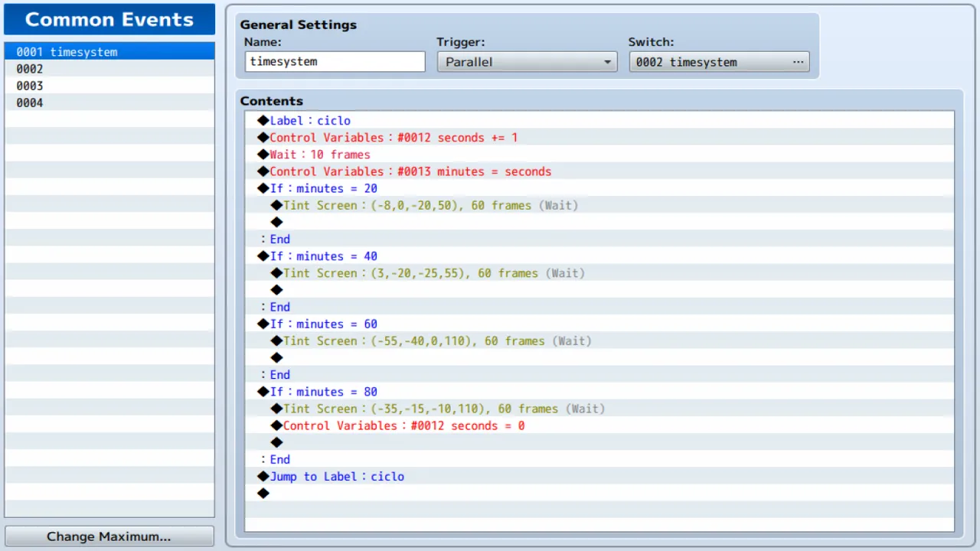This screenshot has width=980, height=551.
Task: Select common event 0004
Action: coord(109,103)
